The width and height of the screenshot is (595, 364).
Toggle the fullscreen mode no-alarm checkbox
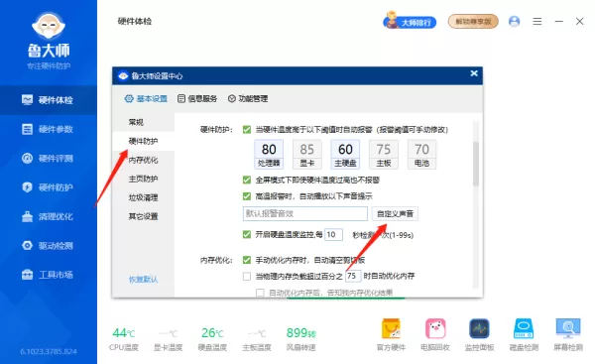point(247,180)
